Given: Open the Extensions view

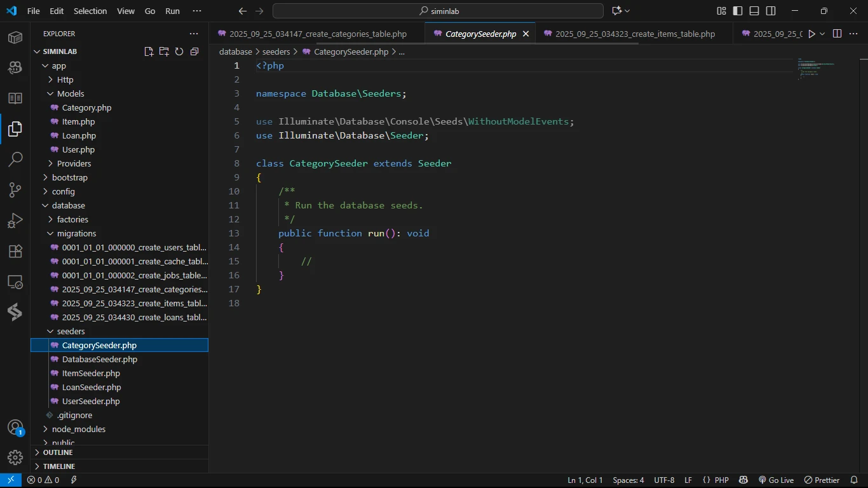Looking at the screenshot, I should click(x=15, y=252).
